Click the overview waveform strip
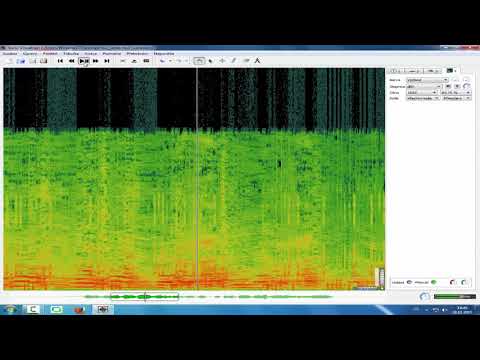Screen dimensions: 480x360 [x=208, y=296]
